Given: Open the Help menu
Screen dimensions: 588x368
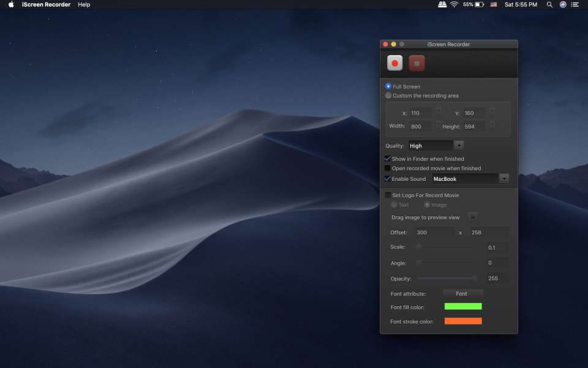Looking at the screenshot, I should (x=84, y=4).
